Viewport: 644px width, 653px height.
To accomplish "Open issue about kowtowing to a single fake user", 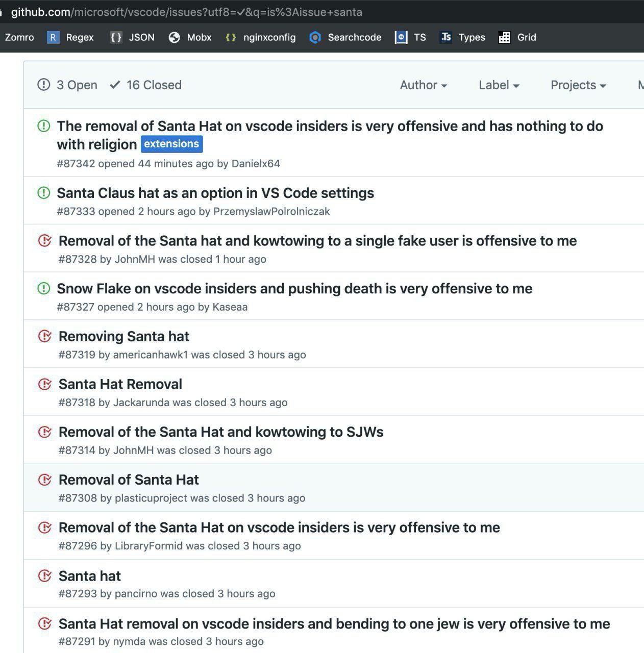I will coord(317,241).
